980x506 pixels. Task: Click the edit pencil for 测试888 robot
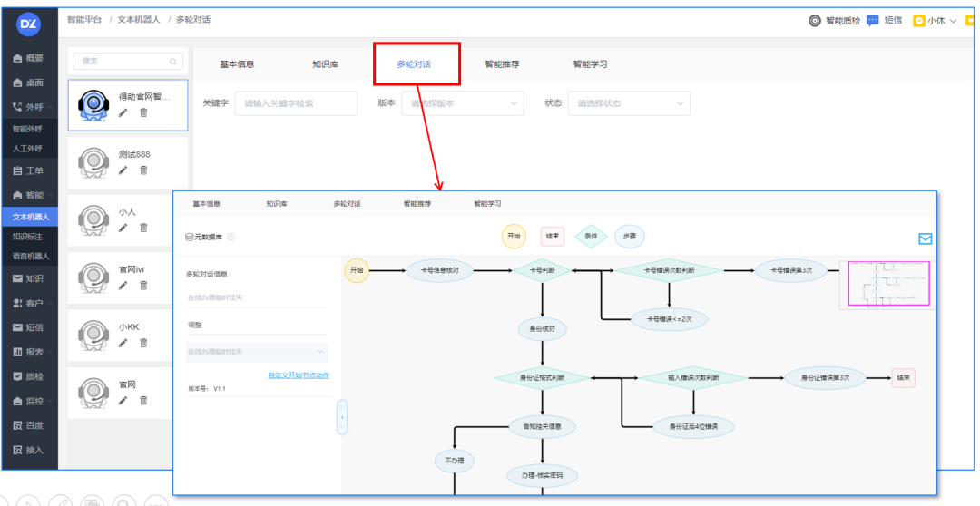point(122,170)
